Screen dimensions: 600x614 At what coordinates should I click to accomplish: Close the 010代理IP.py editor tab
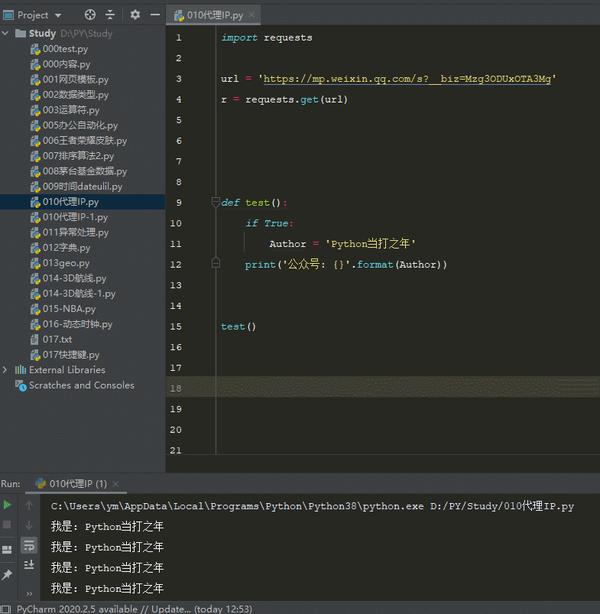tap(252, 15)
